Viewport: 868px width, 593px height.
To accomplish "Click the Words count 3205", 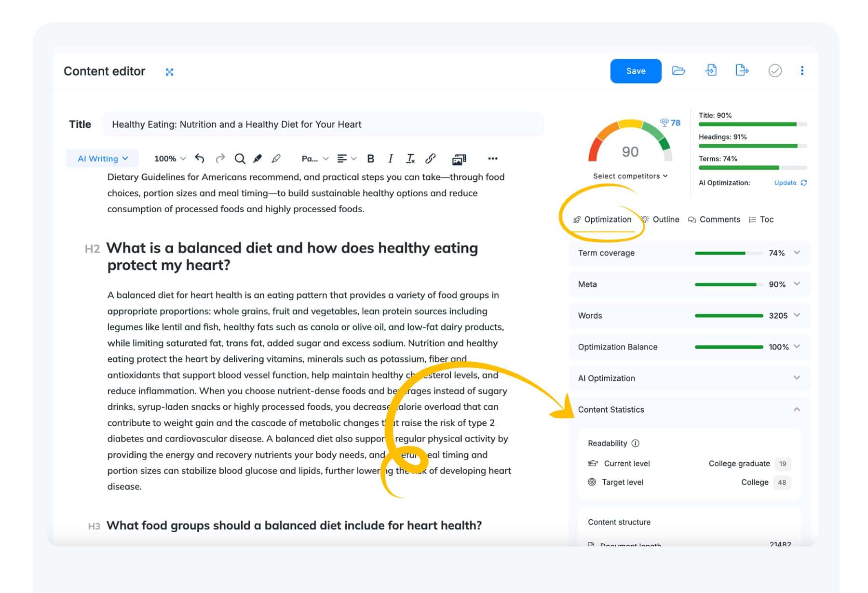I will pyautogui.click(x=778, y=315).
